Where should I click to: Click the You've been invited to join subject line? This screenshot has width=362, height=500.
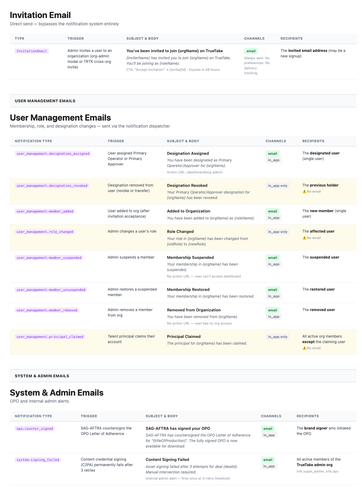175,51
